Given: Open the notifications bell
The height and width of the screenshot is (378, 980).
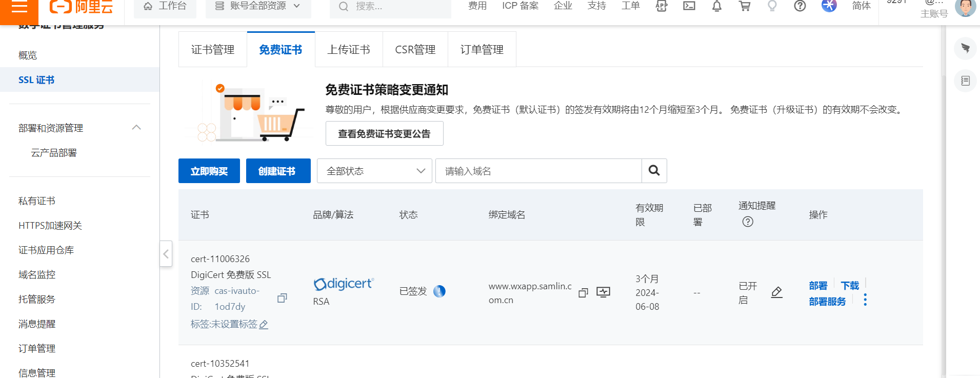Looking at the screenshot, I should pos(716,6).
